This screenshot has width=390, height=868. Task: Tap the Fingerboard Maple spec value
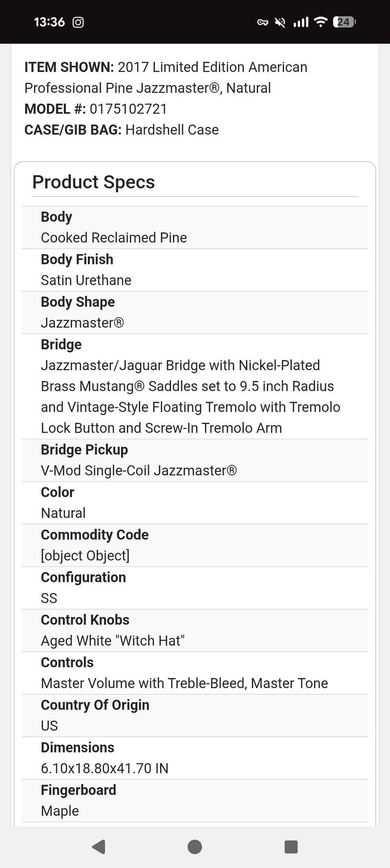[60, 811]
